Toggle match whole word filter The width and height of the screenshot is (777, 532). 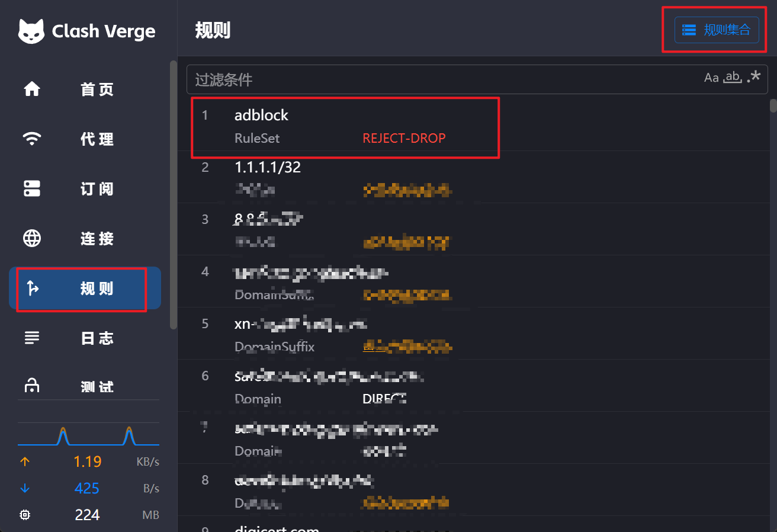pyautogui.click(x=733, y=77)
